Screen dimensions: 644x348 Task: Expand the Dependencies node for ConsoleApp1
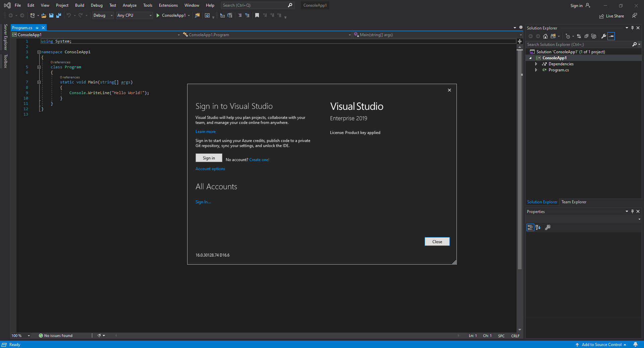536,64
